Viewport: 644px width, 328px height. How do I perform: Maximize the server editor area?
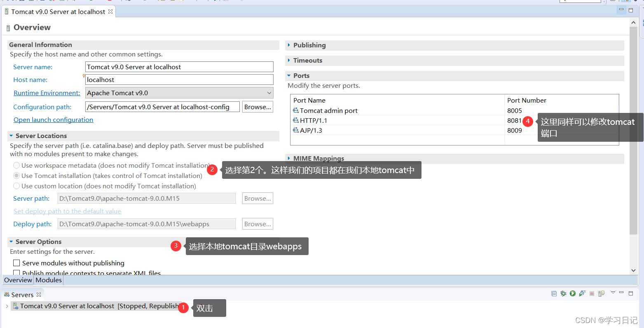point(631,10)
